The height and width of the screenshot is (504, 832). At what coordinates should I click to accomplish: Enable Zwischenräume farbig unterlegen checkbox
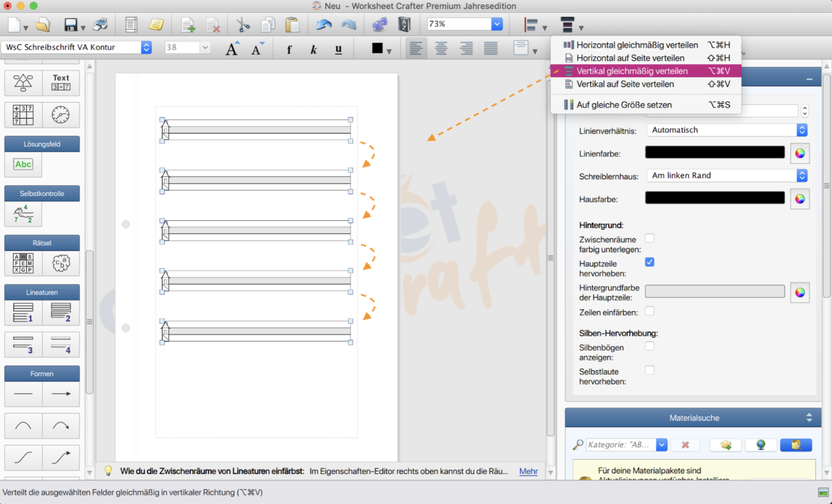click(x=649, y=238)
